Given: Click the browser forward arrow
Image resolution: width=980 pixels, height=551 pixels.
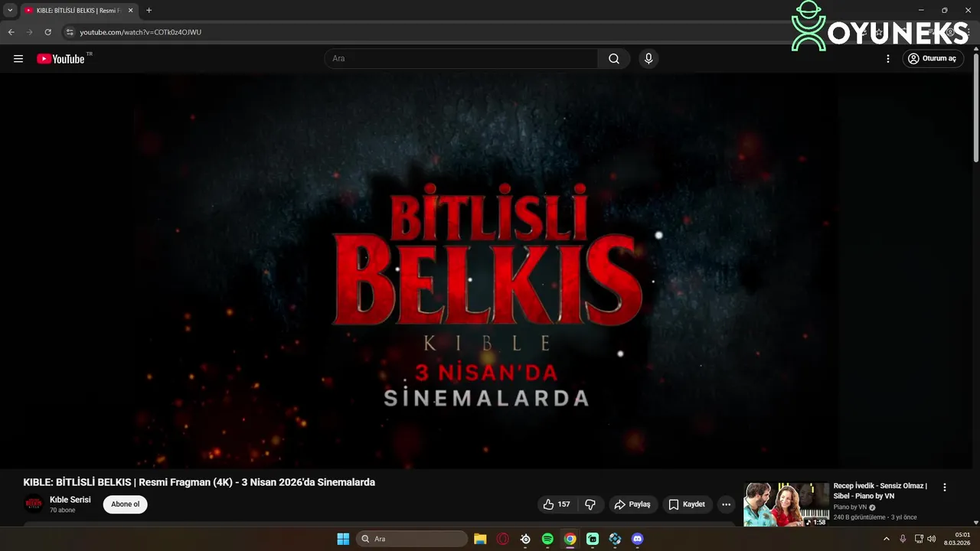Looking at the screenshot, I should point(29,32).
